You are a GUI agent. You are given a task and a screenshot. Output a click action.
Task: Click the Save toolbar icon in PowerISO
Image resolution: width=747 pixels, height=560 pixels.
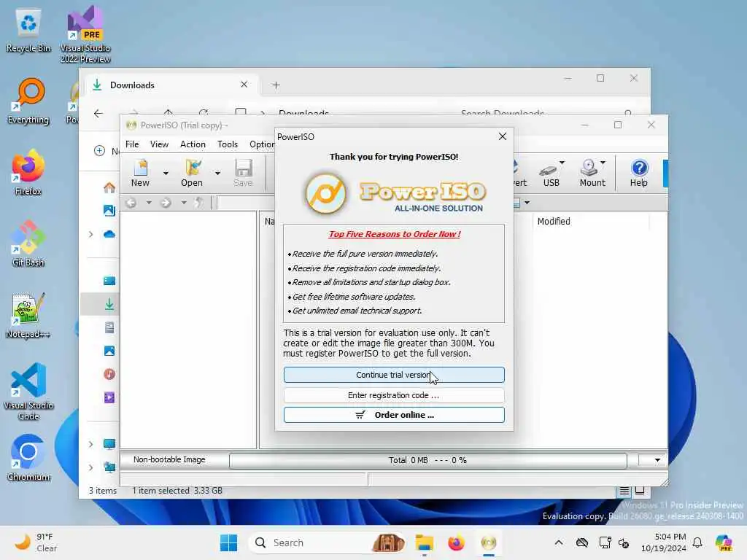[243, 173]
